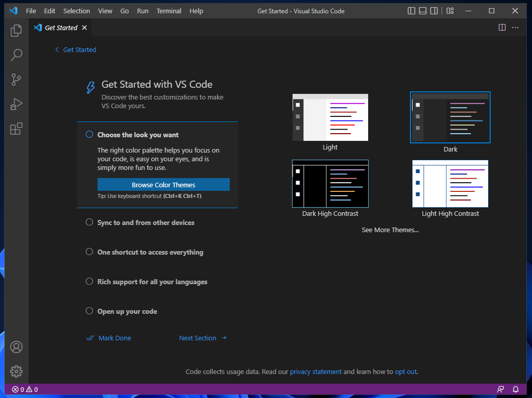This screenshot has height=398, width=532.
Task: Click the Browse Color Themes button
Action: click(x=163, y=185)
